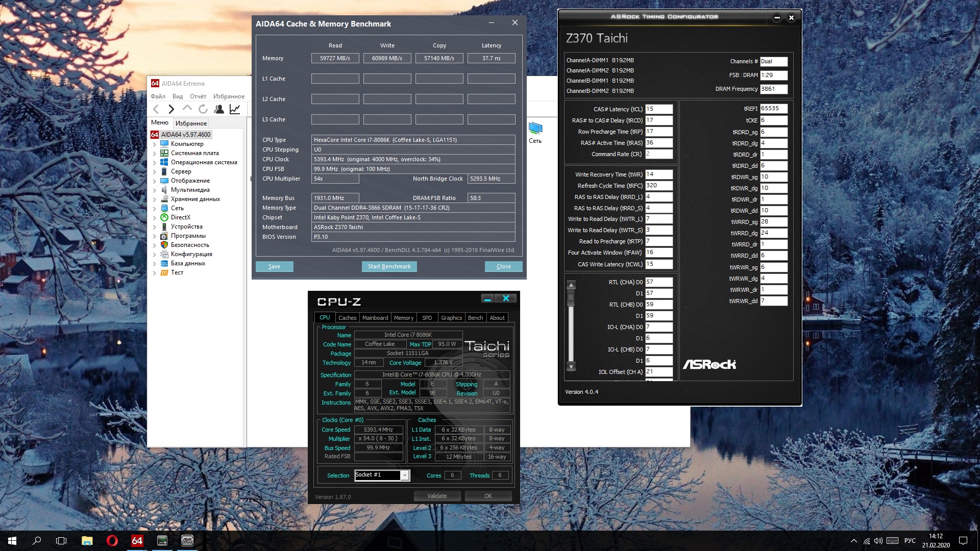Switch to the Memory tab in CPU-Z
This screenshot has height=551, width=980.
coord(403,318)
